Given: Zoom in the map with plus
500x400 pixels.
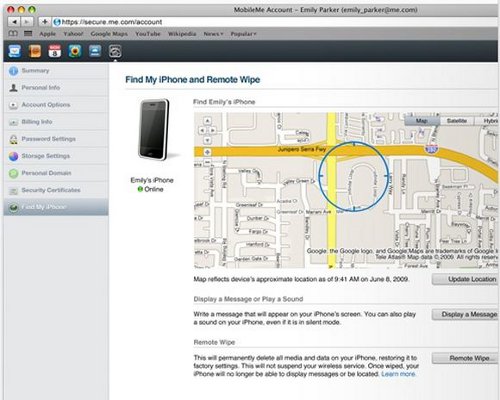Looking at the screenshot, I should click(x=207, y=152).
